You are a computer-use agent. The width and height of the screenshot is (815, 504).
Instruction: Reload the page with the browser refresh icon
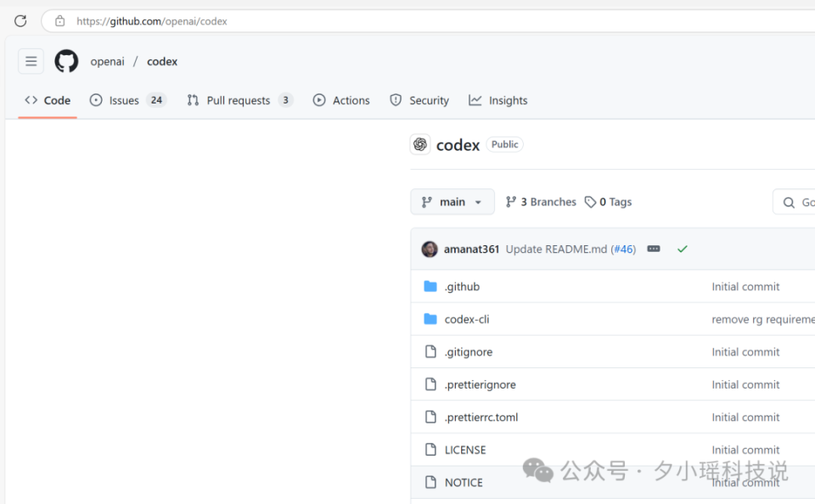pos(20,21)
